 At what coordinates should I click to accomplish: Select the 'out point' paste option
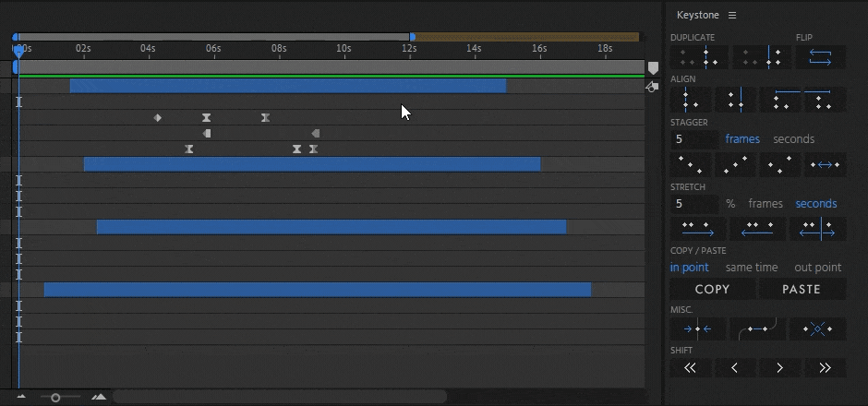[818, 268]
